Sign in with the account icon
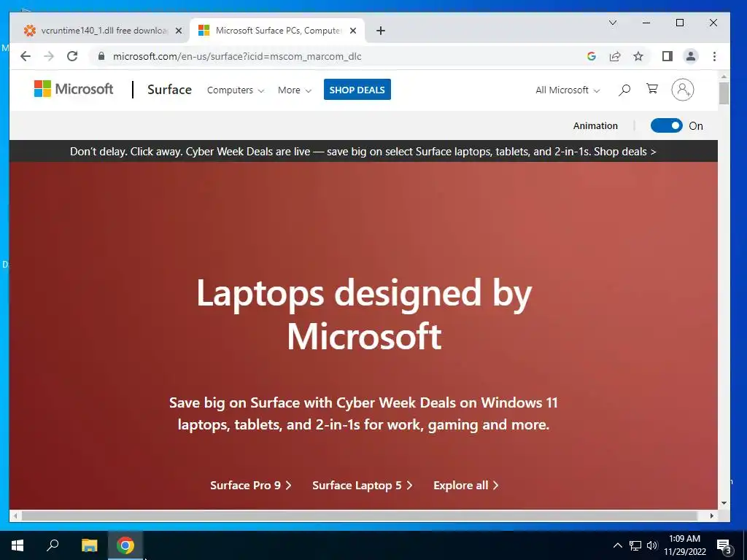Screen dimensions: 747x560 point(682,90)
